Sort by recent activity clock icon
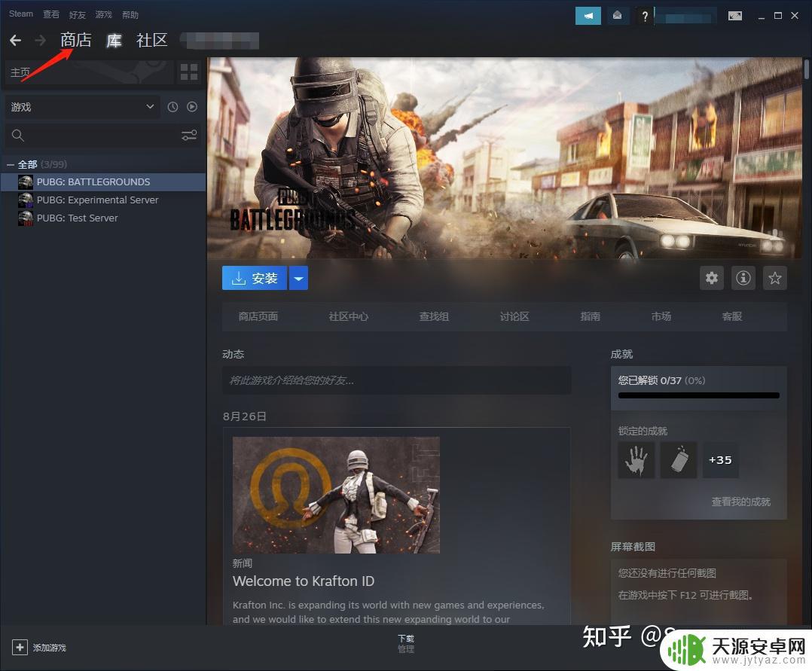The width and height of the screenshot is (812, 671). click(x=172, y=107)
